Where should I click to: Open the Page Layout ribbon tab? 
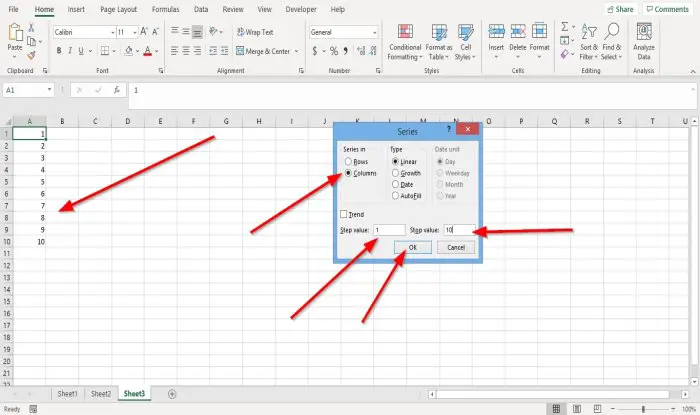click(118, 9)
